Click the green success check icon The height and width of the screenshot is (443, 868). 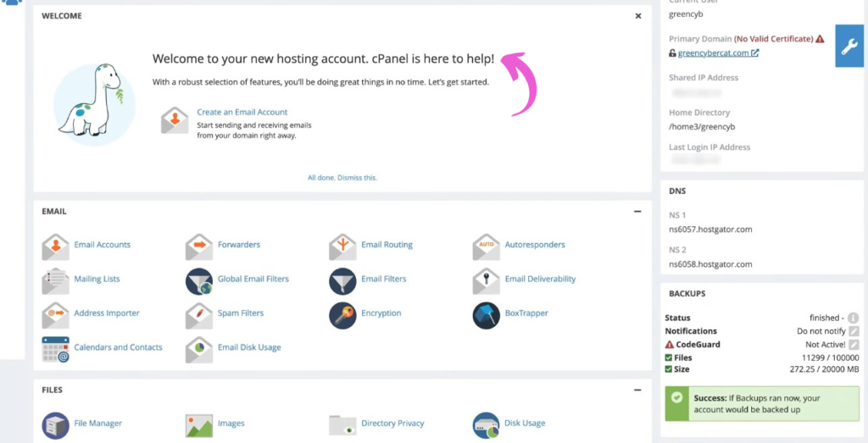tap(676, 397)
